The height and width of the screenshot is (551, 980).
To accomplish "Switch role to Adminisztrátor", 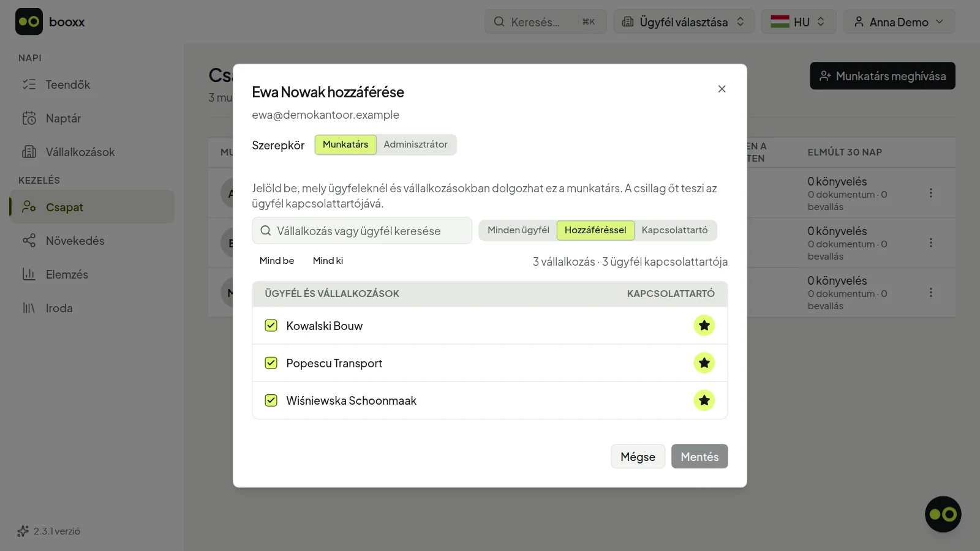I will tap(415, 144).
